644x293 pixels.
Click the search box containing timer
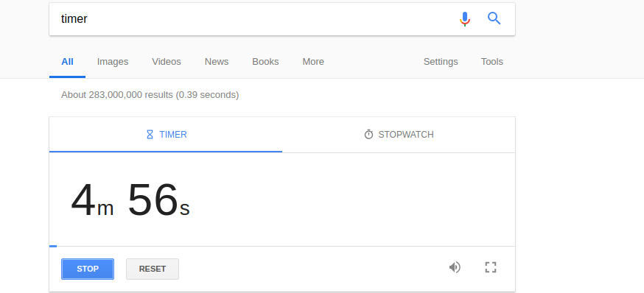(x=255, y=19)
